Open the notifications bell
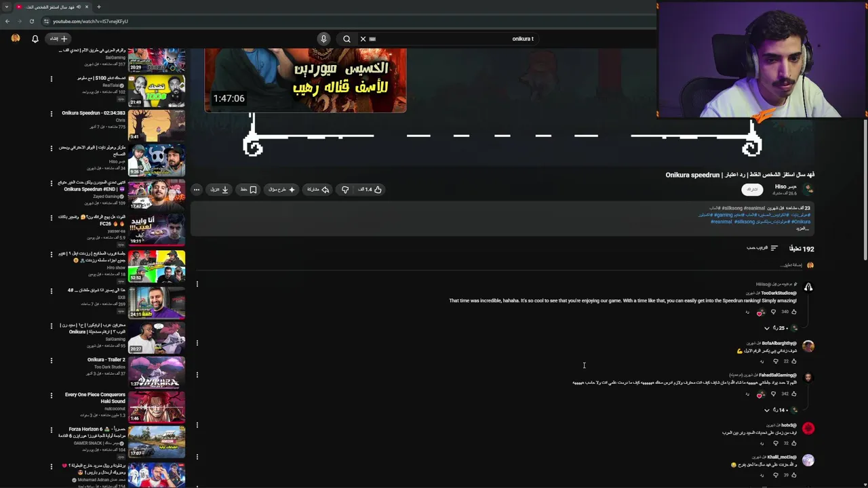The height and width of the screenshot is (488, 868). (x=35, y=39)
